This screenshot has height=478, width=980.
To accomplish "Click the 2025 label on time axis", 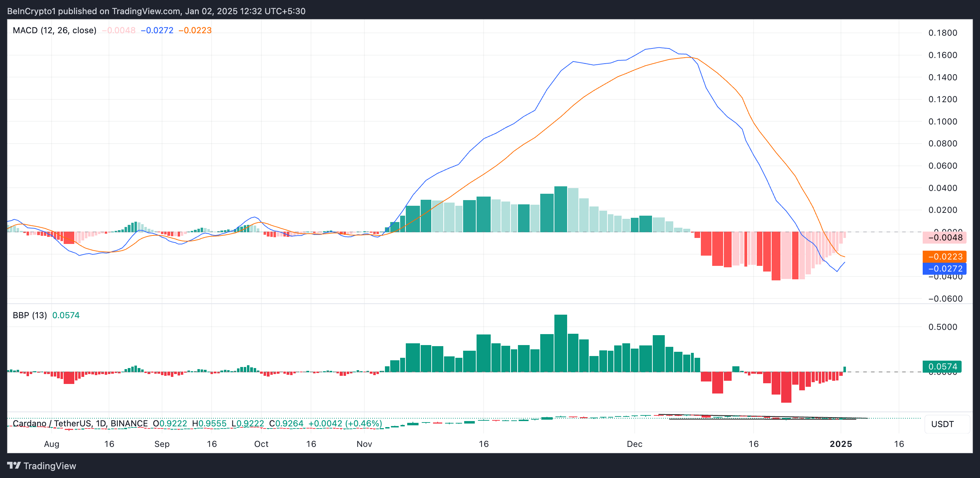I will point(841,444).
